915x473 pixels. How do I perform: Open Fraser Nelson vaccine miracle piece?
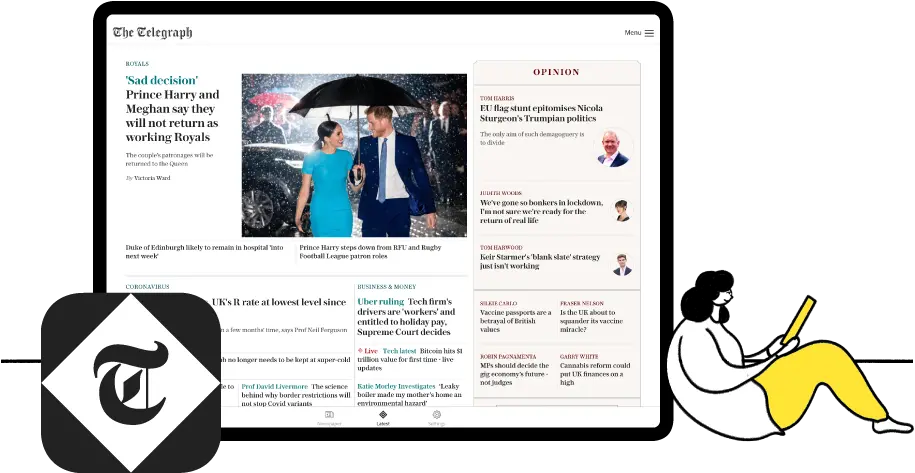click(x=591, y=321)
